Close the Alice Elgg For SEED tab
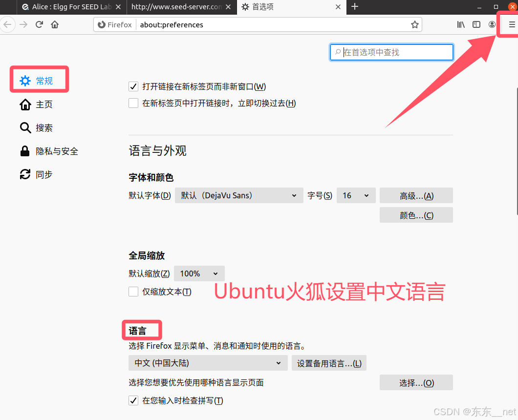The image size is (518, 420). click(118, 7)
